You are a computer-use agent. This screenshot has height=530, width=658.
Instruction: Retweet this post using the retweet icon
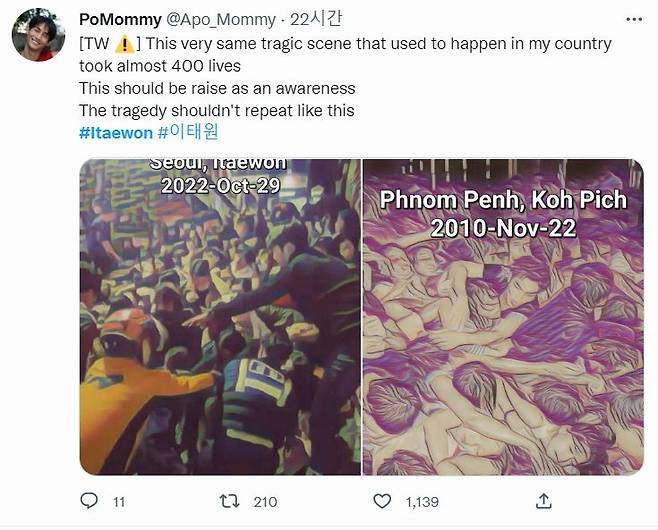click(x=230, y=501)
